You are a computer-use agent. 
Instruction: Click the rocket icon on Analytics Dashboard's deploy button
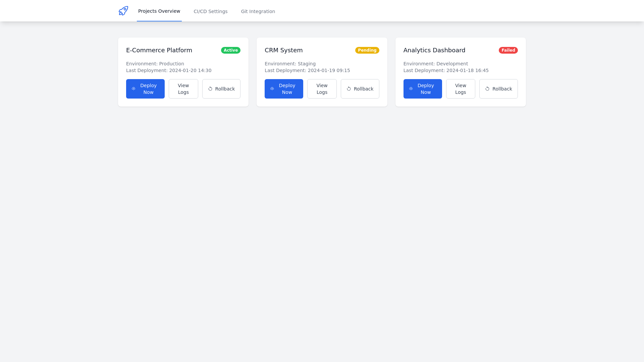point(411,88)
